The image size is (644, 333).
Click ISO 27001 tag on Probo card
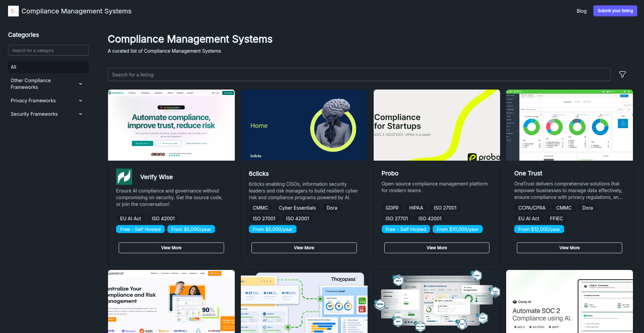[x=445, y=208]
